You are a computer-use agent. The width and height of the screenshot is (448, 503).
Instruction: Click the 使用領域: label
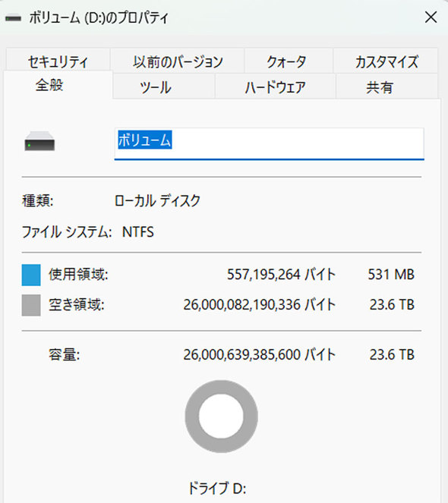click(78, 275)
